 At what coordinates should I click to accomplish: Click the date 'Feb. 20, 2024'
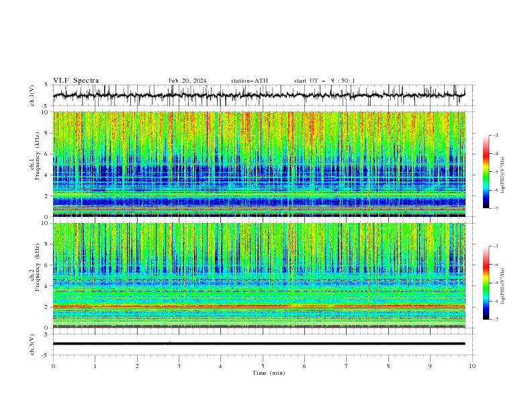coord(187,81)
